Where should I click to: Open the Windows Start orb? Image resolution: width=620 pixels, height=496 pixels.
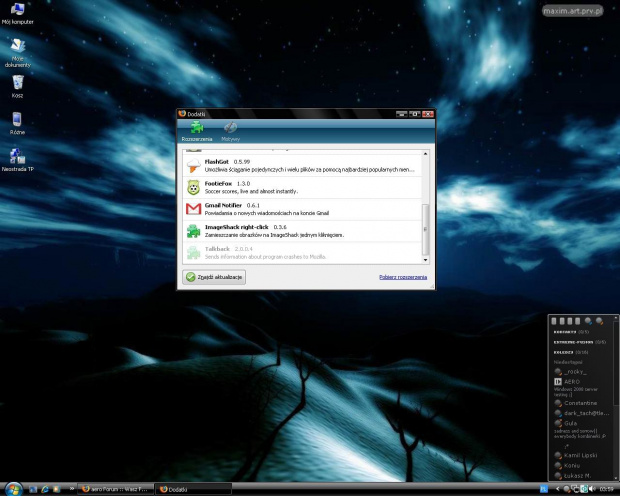point(14,489)
